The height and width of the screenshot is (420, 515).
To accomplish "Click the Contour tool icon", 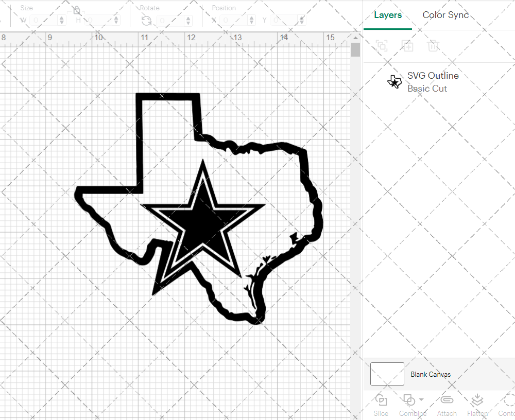I will [508, 400].
